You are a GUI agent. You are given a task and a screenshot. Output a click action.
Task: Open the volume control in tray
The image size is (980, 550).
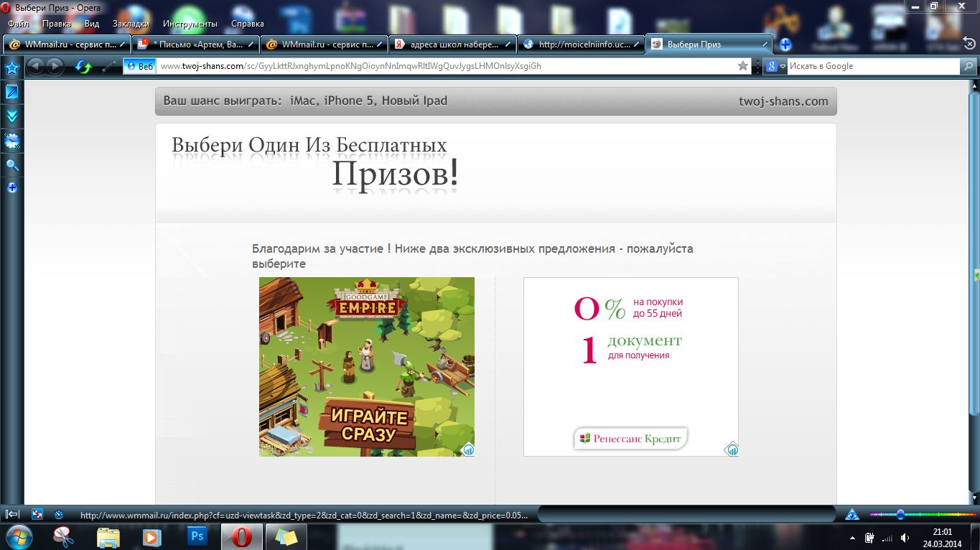click(x=904, y=538)
